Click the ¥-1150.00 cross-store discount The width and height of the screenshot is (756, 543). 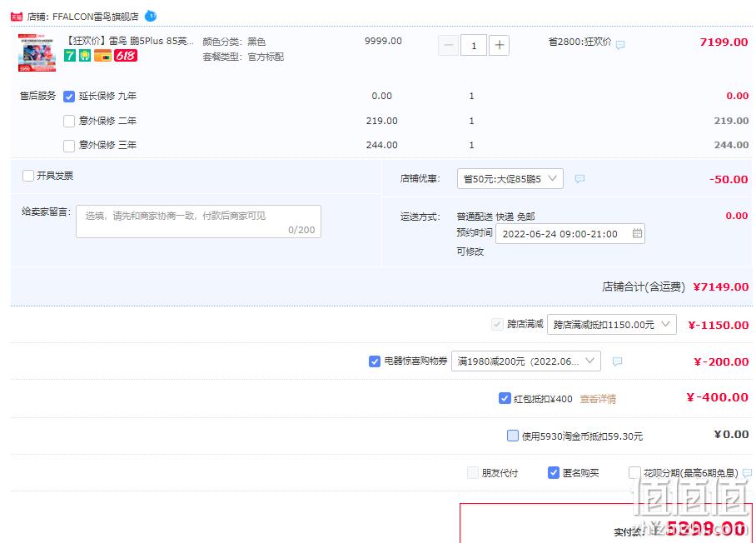tap(719, 326)
